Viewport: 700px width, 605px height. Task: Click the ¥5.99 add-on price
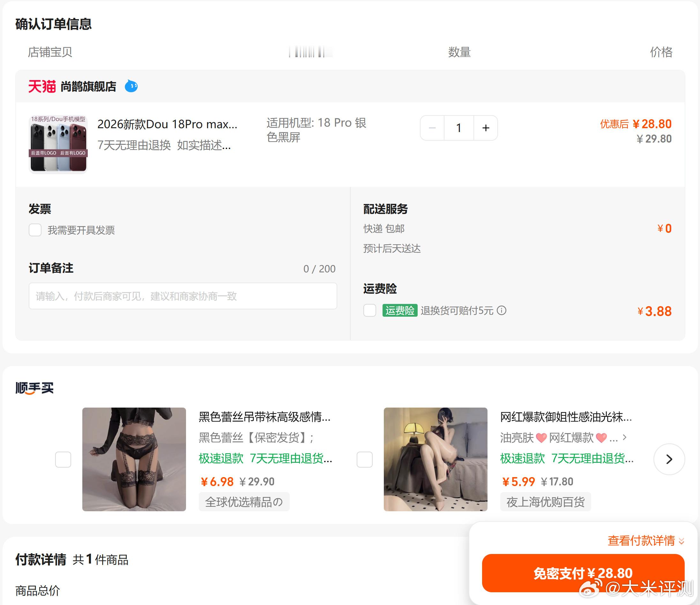[518, 482]
